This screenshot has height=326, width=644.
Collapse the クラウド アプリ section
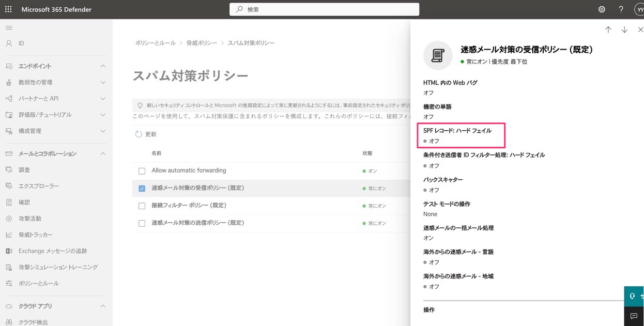(x=102, y=305)
